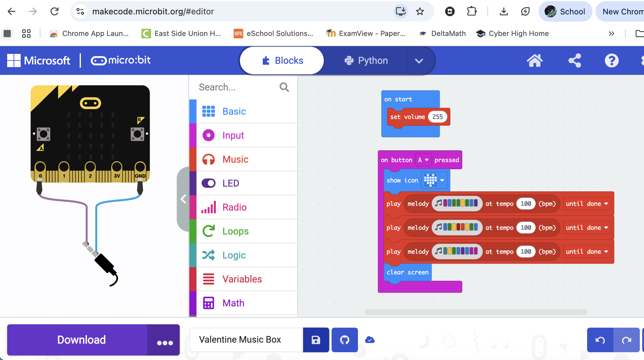Open the Chrome App Launcher bookmark
644x360 pixels.
point(89,34)
